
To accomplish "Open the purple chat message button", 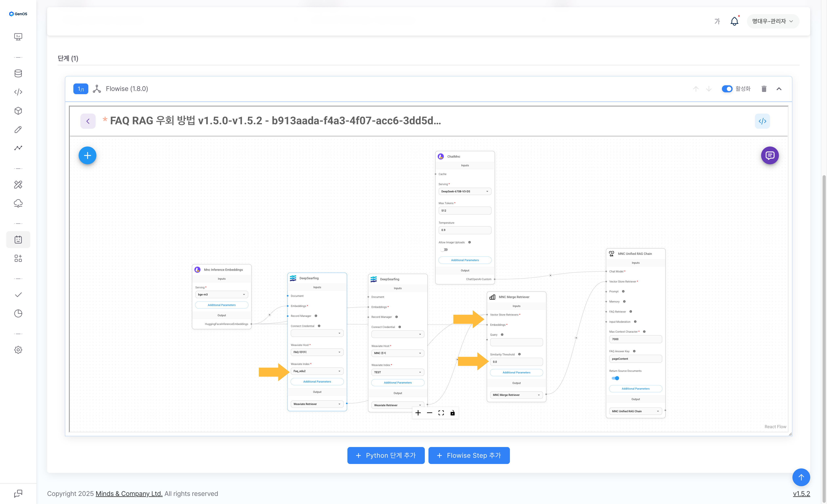I will (770, 155).
